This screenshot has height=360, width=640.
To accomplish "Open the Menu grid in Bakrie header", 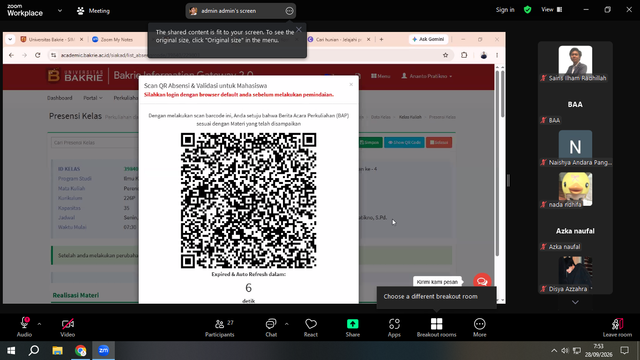I will [380, 76].
